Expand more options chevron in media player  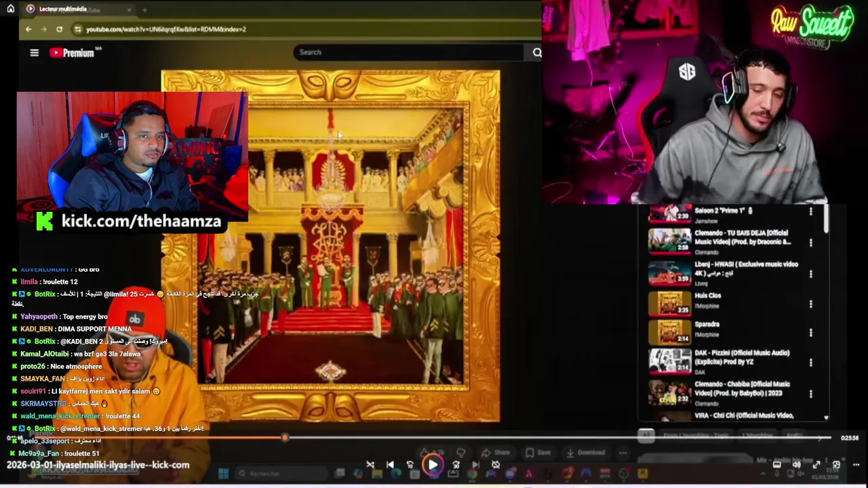[856, 464]
